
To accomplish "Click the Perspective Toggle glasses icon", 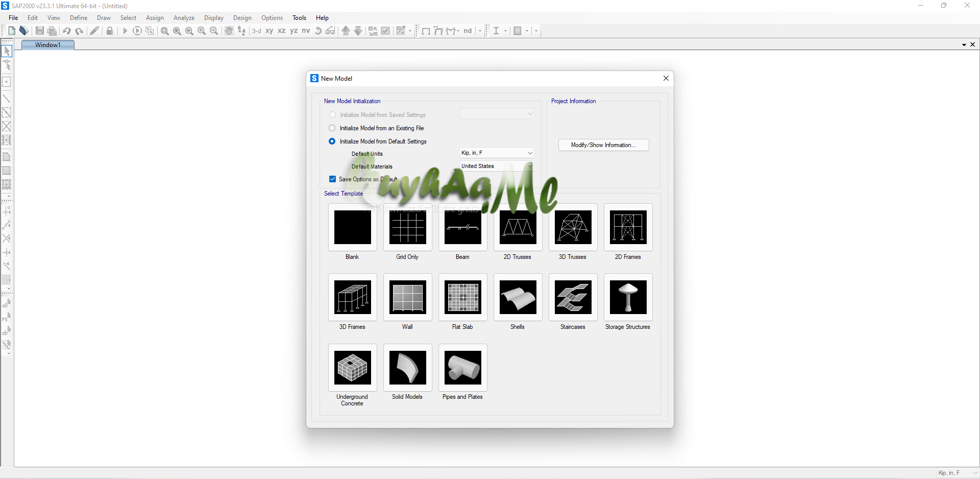I will tap(330, 31).
